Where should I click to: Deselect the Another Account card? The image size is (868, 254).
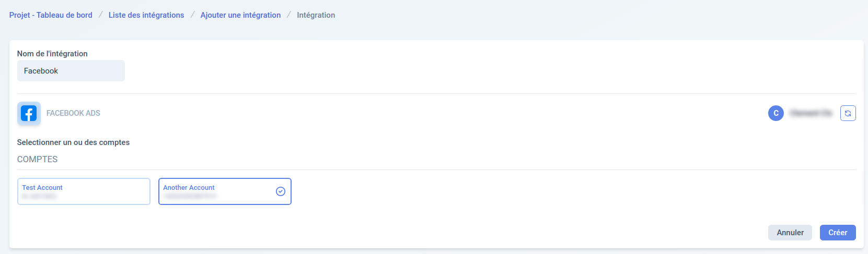tap(225, 191)
